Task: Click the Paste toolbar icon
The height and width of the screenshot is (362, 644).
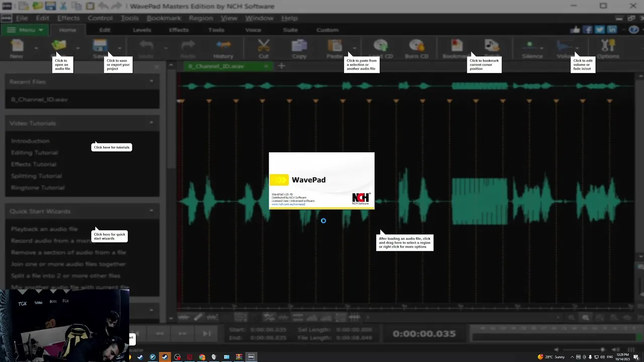Action: (335, 46)
